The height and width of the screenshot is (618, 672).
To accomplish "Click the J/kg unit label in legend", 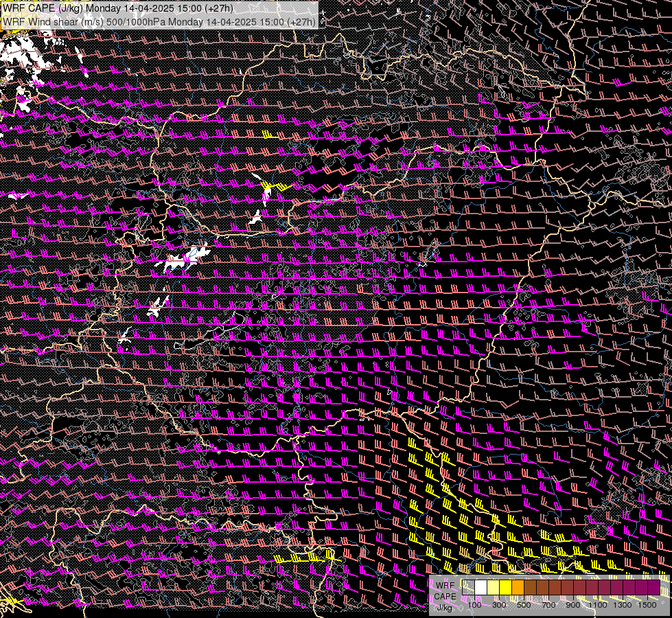I will click(x=444, y=608).
